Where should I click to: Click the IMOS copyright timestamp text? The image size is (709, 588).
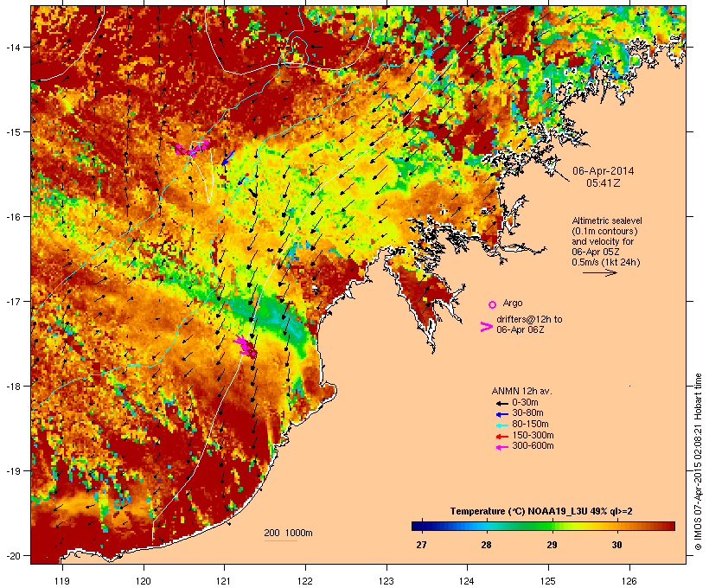pyautogui.click(x=698, y=462)
